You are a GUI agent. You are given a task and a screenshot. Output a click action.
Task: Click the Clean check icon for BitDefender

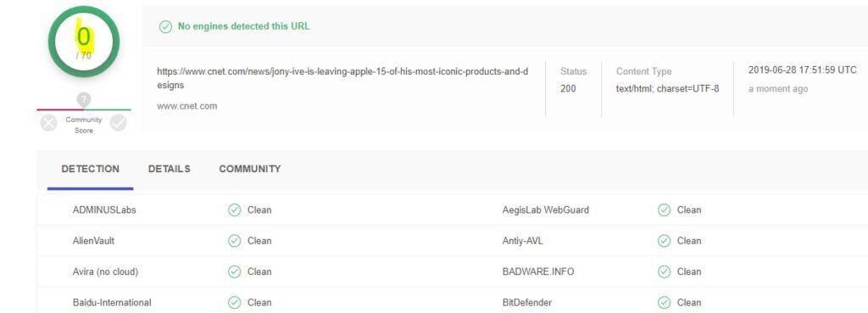pyautogui.click(x=665, y=303)
